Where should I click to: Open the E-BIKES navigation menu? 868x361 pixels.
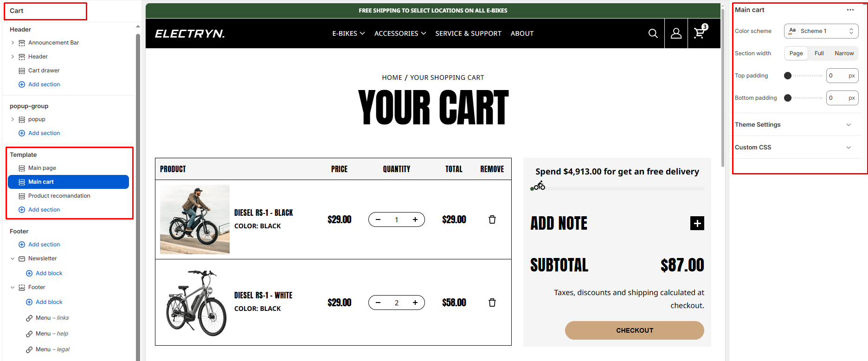coord(348,33)
